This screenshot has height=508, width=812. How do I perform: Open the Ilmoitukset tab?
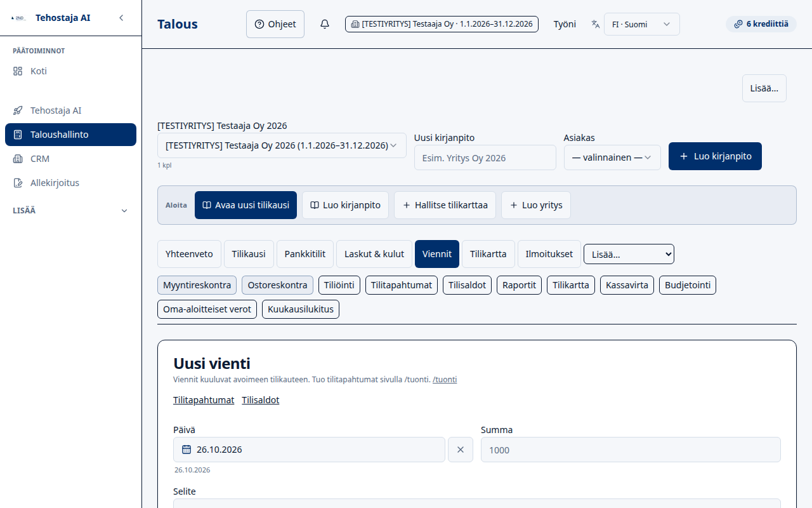[x=549, y=254]
